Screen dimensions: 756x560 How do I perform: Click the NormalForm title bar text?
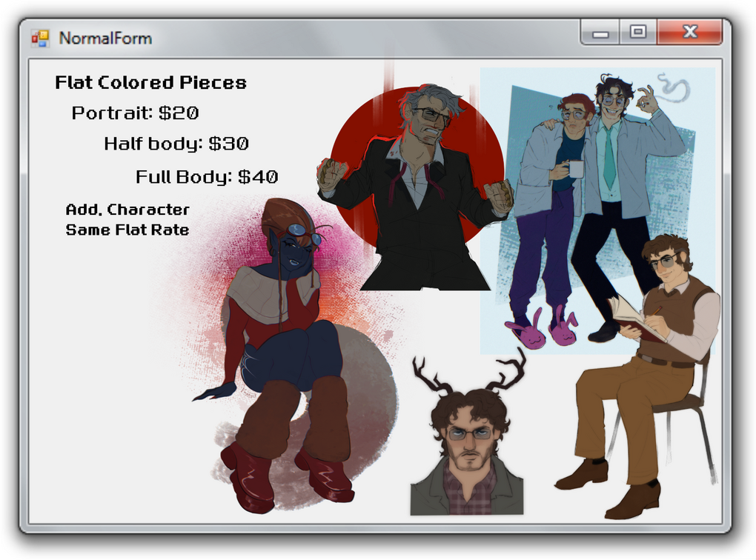point(105,38)
